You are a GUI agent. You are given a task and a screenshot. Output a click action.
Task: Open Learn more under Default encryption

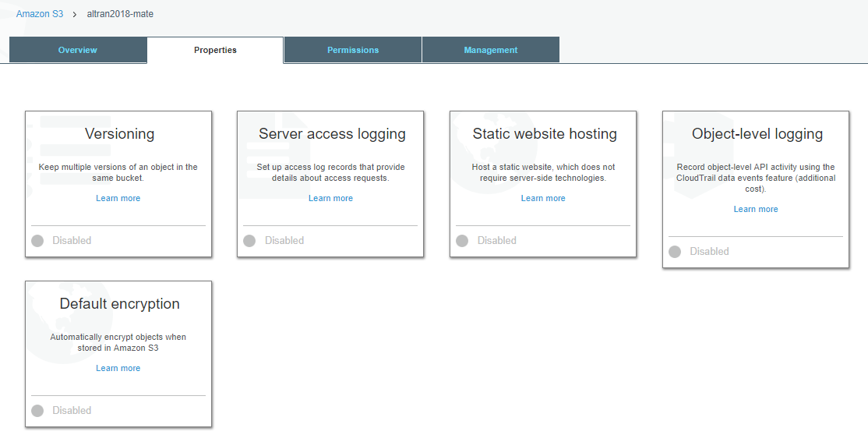118,369
